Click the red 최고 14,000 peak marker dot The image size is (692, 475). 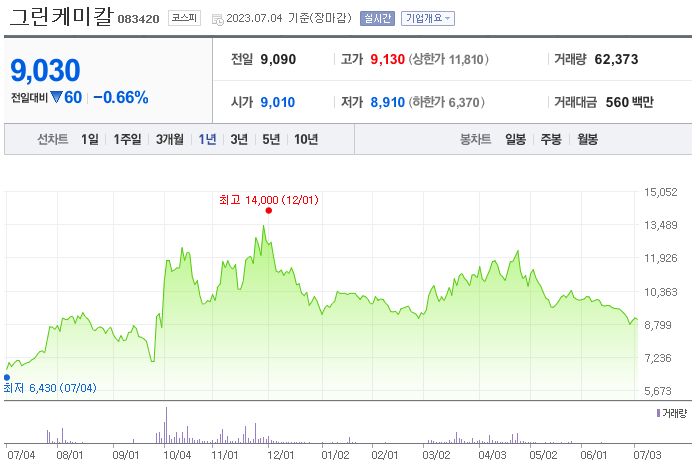[x=269, y=211]
